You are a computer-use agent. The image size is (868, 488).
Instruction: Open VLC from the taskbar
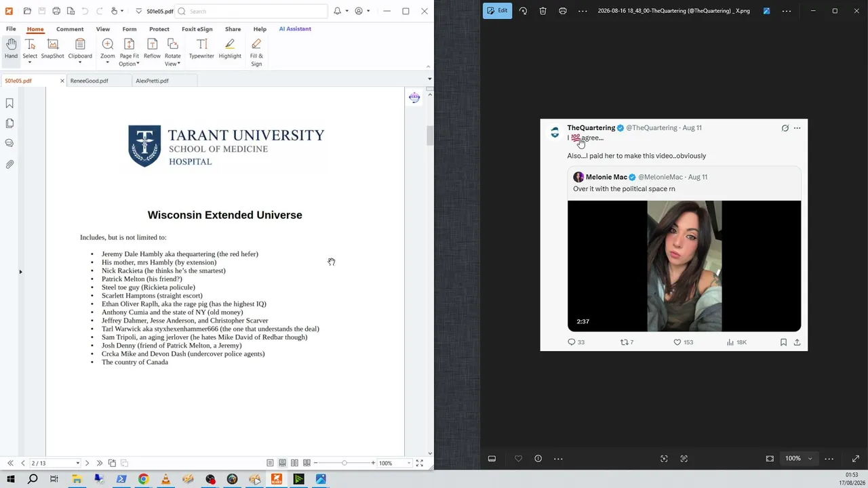[165, 479]
